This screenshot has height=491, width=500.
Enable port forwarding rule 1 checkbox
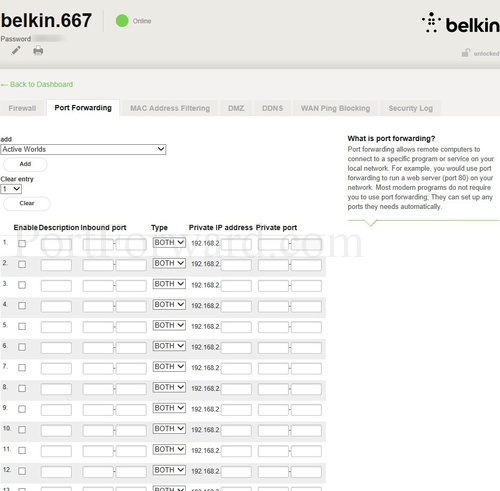(22, 244)
